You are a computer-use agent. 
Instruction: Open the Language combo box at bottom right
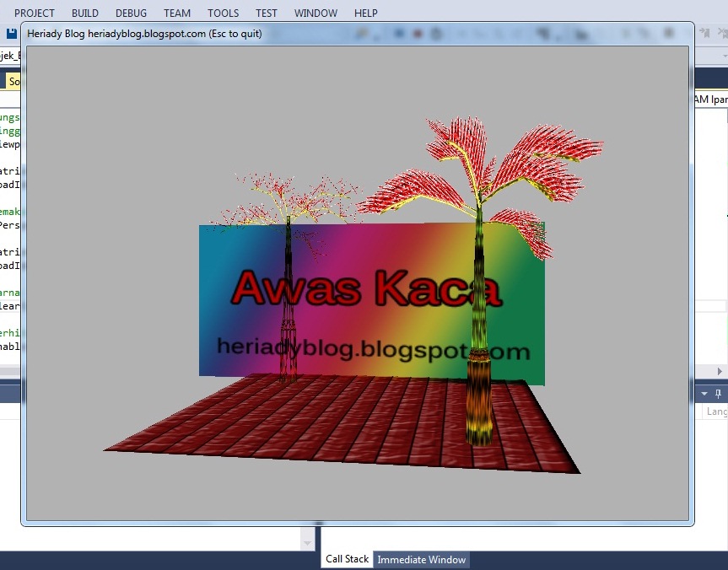click(716, 411)
